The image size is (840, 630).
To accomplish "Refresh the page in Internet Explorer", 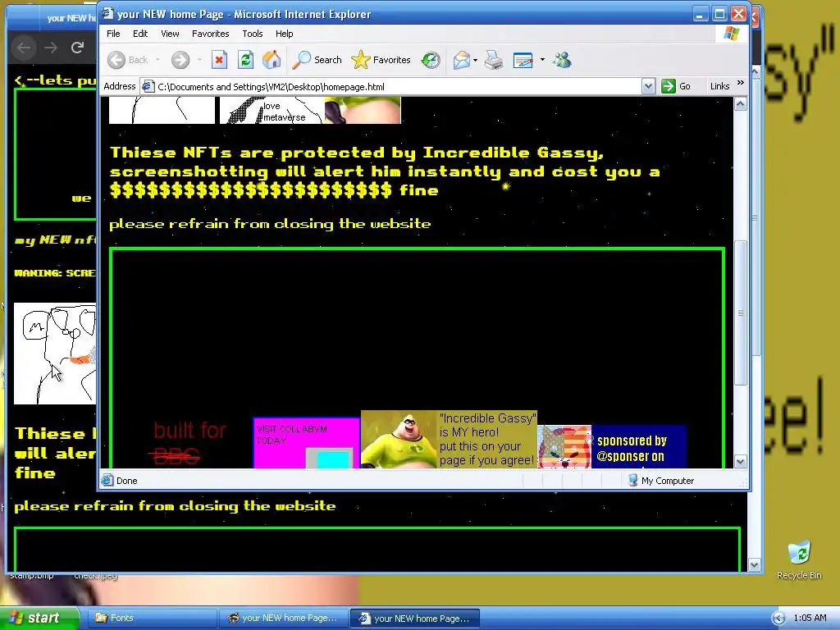I will point(245,60).
